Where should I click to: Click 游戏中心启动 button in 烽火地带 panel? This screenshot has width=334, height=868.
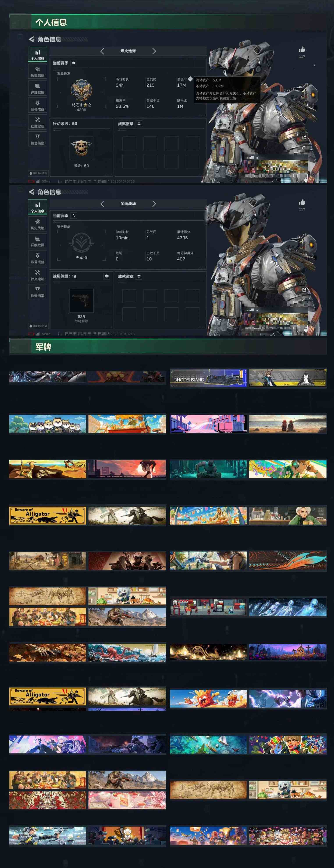tap(38, 173)
